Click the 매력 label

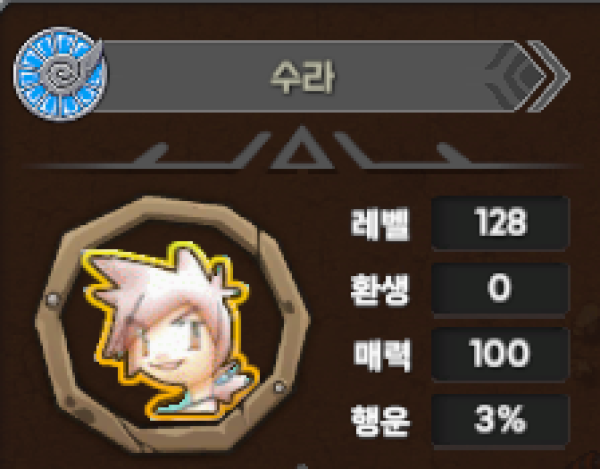point(382,355)
